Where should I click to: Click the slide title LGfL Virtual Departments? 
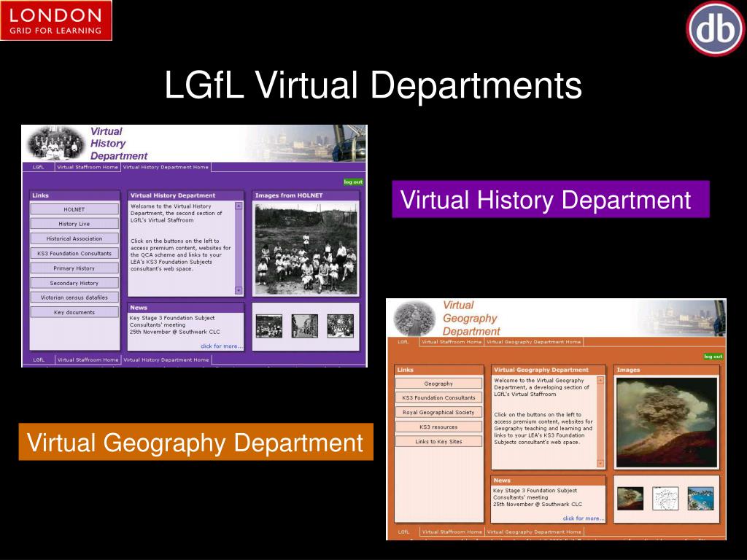click(373, 85)
